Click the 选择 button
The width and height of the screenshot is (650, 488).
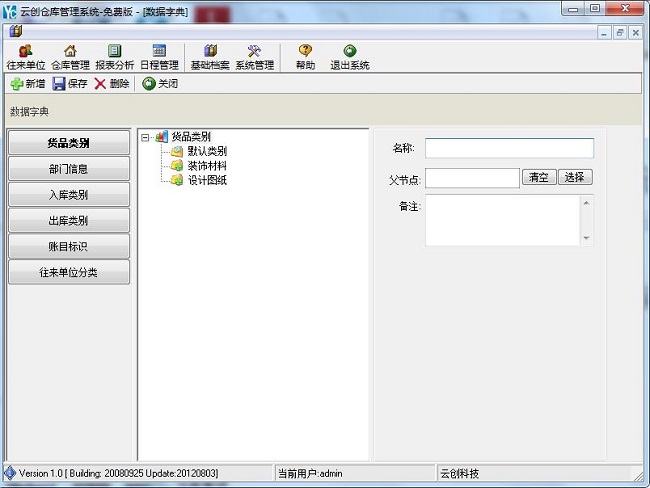[575, 177]
